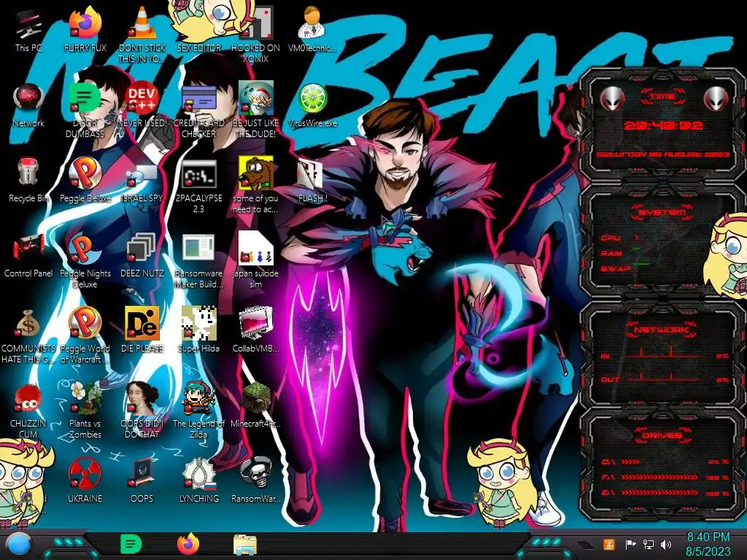Launch Peggle World of Warcraft
This screenshot has height=560, width=747.
85,335
